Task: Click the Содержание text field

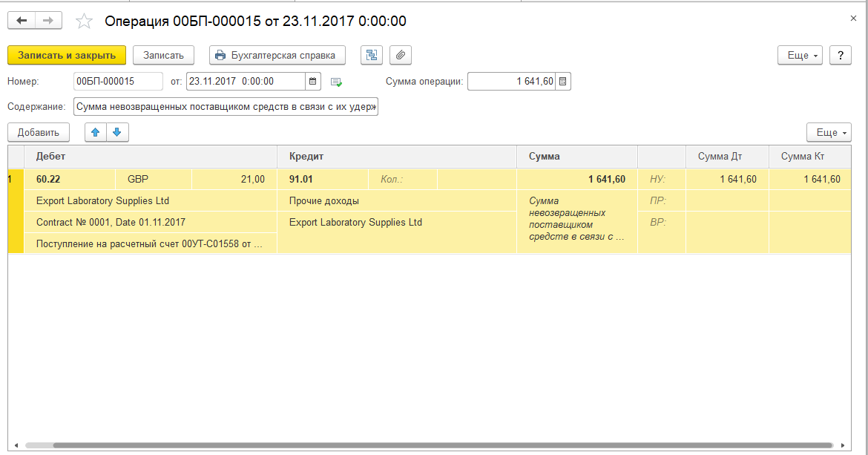Action: (226, 107)
